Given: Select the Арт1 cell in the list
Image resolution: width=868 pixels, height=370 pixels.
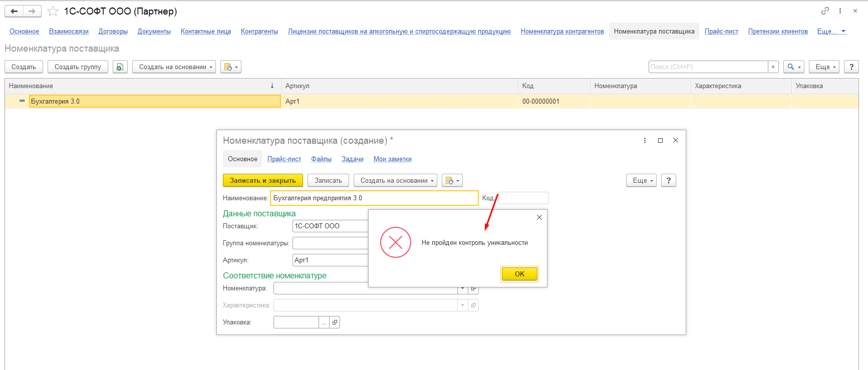Looking at the screenshot, I should click(x=399, y=101).
